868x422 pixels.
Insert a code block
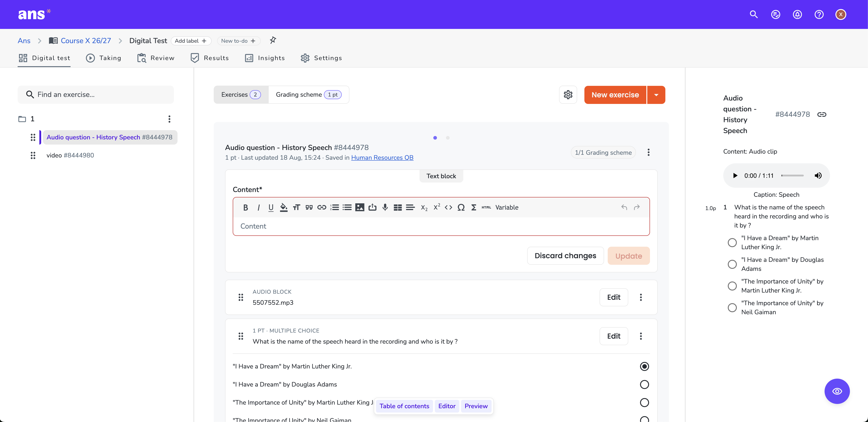pyautogui.click(x=448, y=207)
